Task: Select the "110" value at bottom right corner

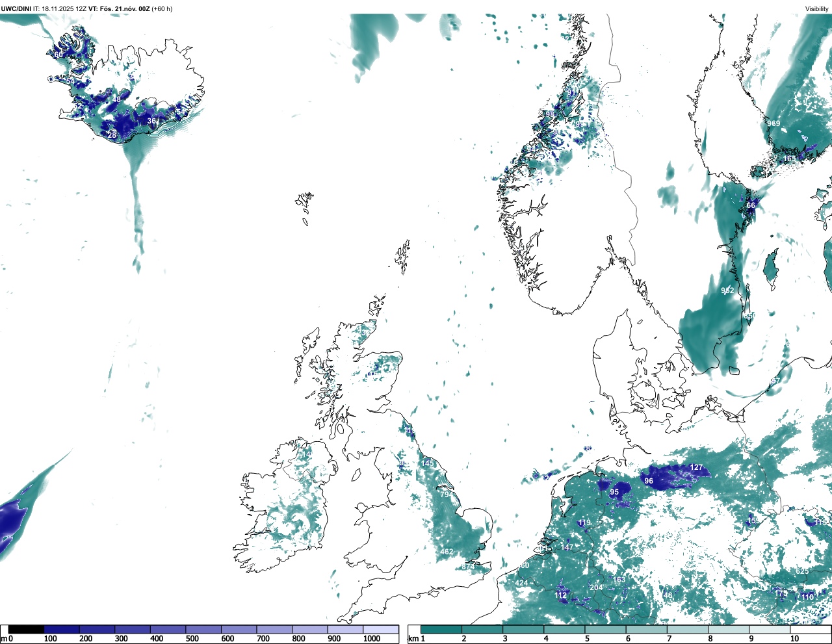Action: (x=807, y=597)
